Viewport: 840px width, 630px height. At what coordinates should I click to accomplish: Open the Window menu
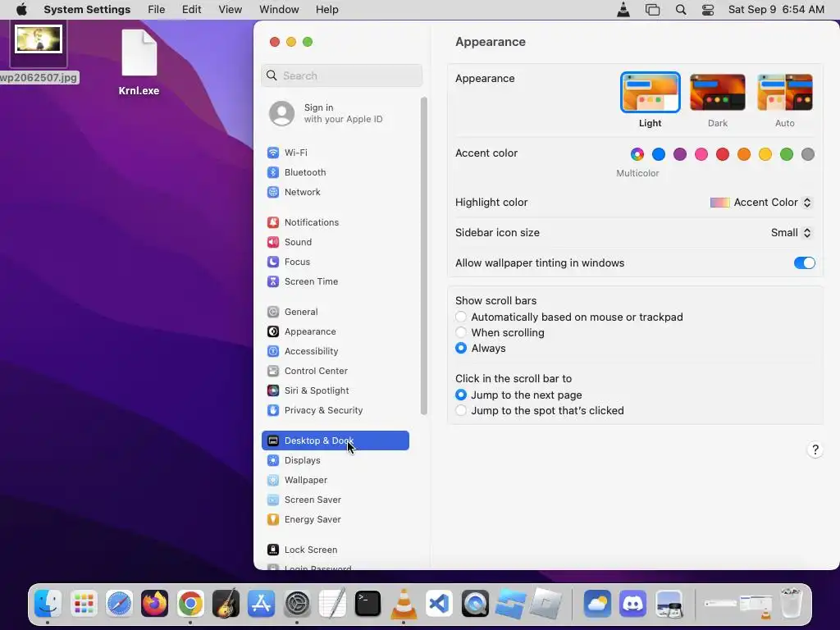pyautogui.click(x=279, y=10)
